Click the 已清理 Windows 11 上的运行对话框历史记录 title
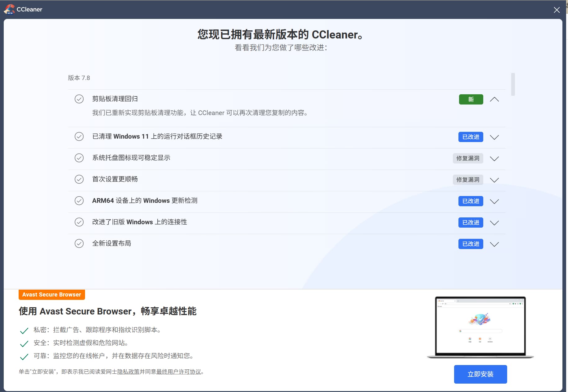The height and width of the screenshot is (392, 568). coord(157,136)
